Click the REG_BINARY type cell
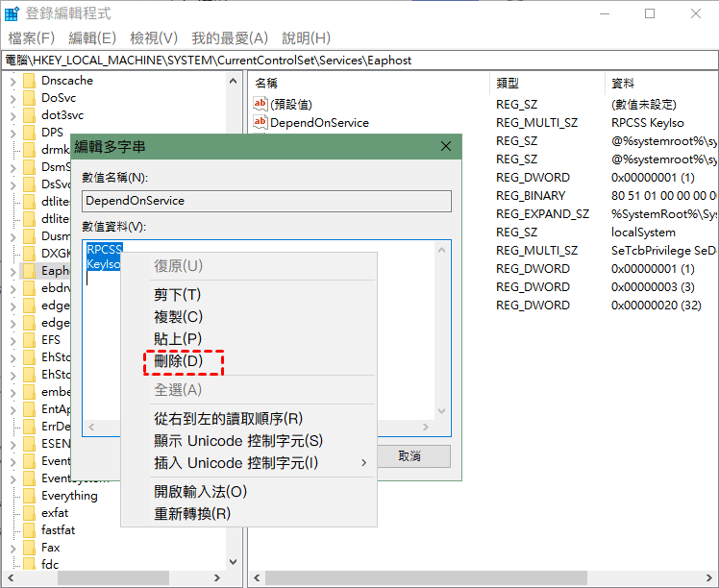The image size is (719, 588). point(531,196)
